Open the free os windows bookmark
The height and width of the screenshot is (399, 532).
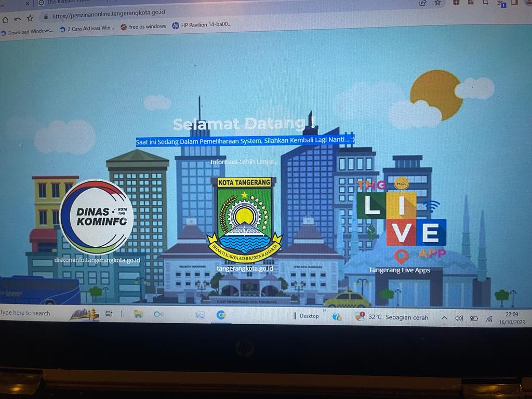click(x=143, y=26)
